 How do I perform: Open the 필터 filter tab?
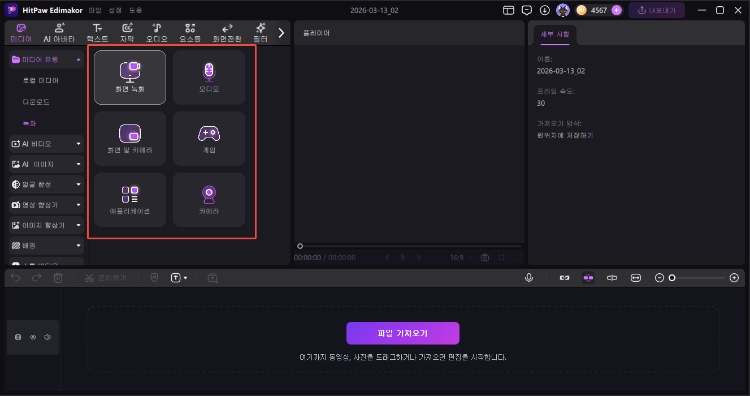(x=261, y=33)
